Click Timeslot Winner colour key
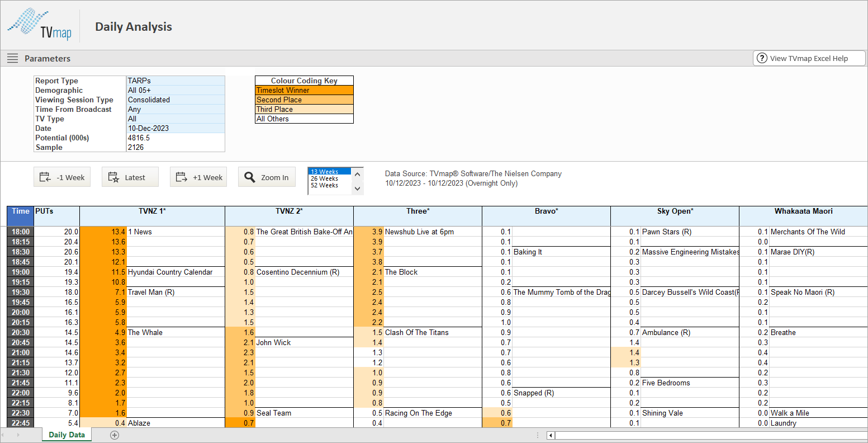The width and height of the screenshot is (868, 443). point(304,90)
